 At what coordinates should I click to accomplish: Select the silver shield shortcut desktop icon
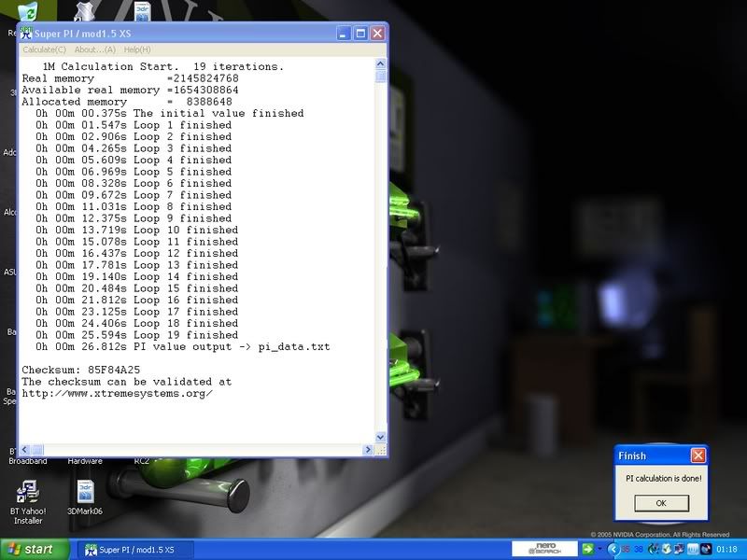point(84,12)
